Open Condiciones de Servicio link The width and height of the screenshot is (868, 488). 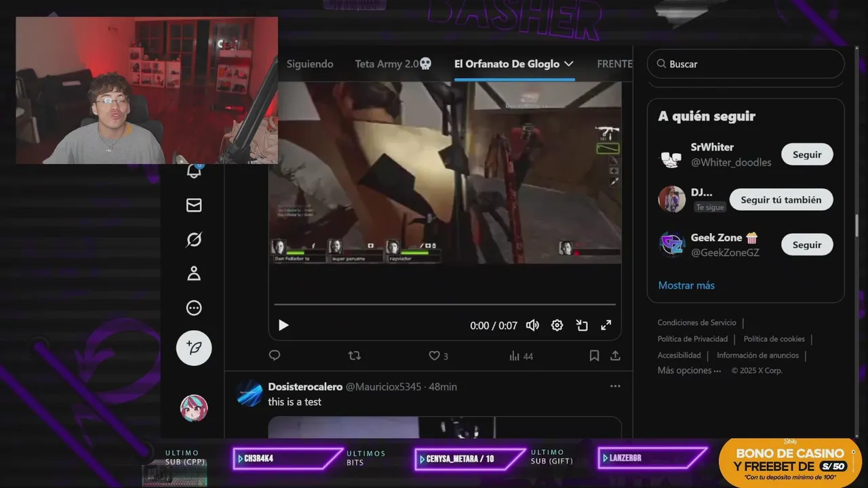click(x=696, y=323)
